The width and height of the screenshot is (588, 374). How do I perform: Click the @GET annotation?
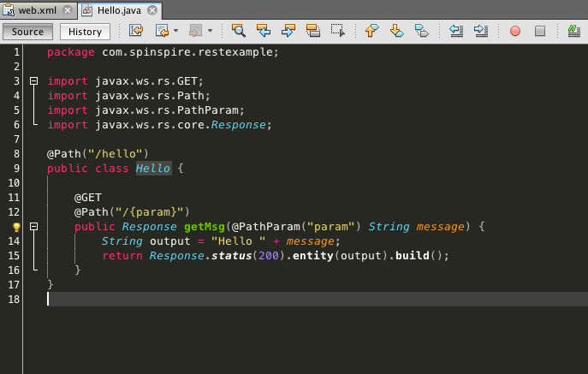coord(88,198)
